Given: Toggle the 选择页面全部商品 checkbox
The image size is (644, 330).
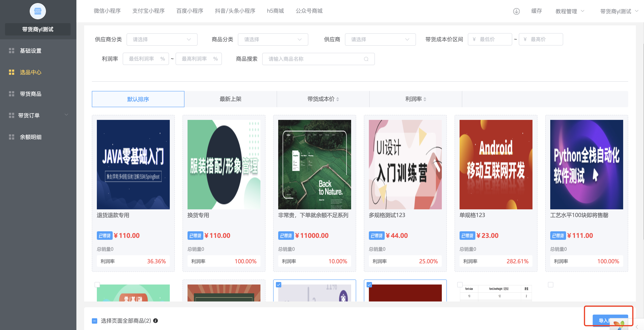Looking at the screenshot, I should tap(95, 321).
